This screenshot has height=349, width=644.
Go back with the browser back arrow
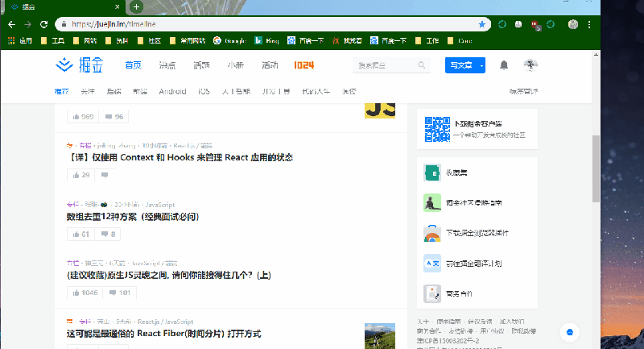11,25
